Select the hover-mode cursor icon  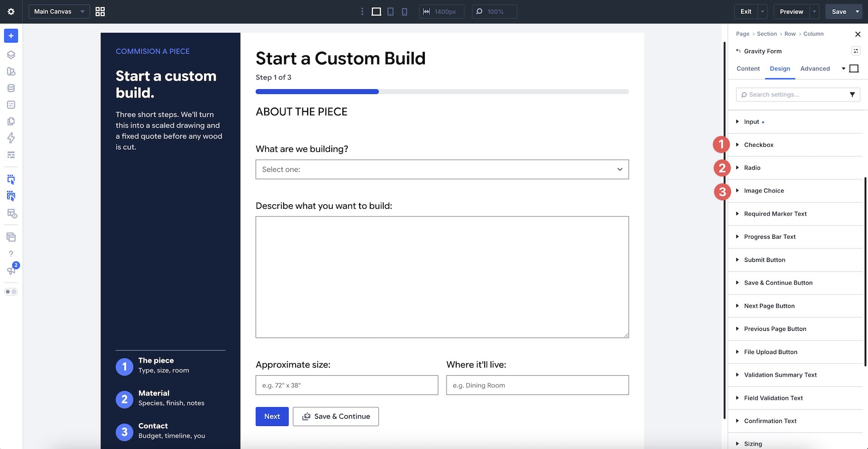tap(11, 180)
